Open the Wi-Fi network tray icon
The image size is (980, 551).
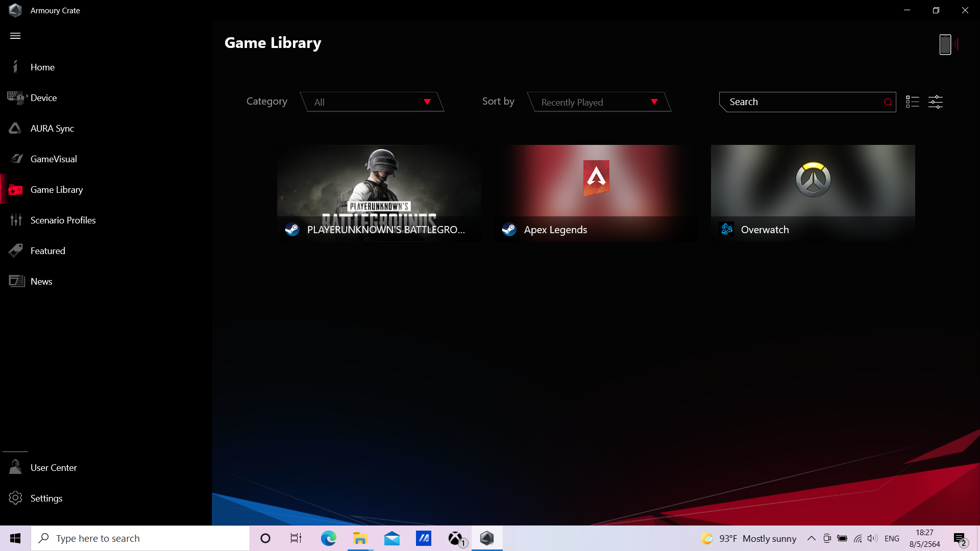click(x=857, y=538)
